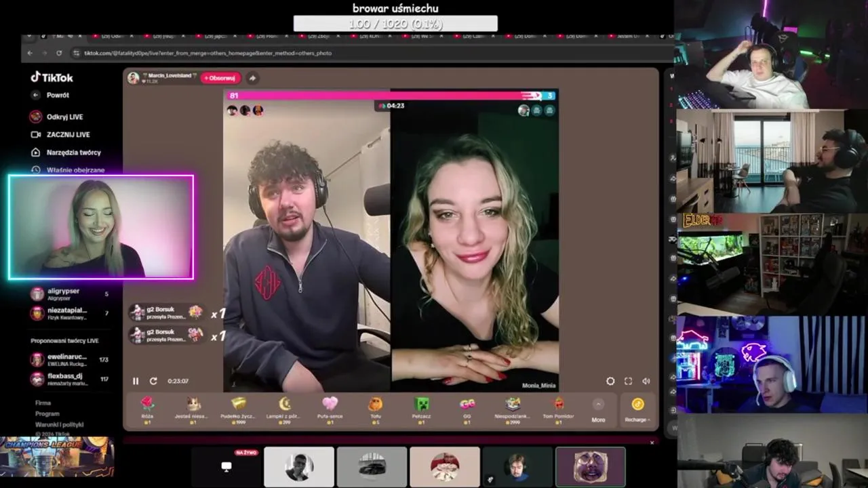Select the Pudełko życz... gift box
Screen dimensions: 868x488
[x=238, y=410]
